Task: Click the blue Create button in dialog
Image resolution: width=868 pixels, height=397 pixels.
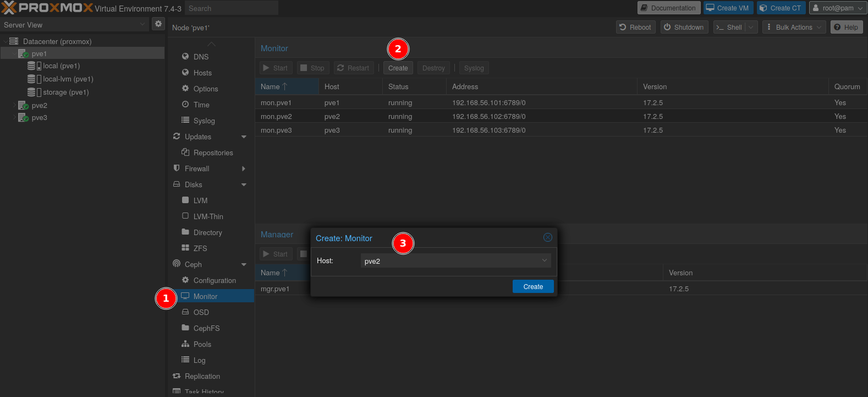Action: click(x=533, y=286)
